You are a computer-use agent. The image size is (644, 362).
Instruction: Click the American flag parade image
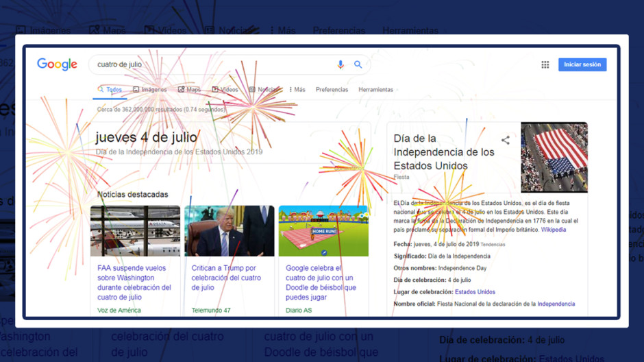(554, 158)
